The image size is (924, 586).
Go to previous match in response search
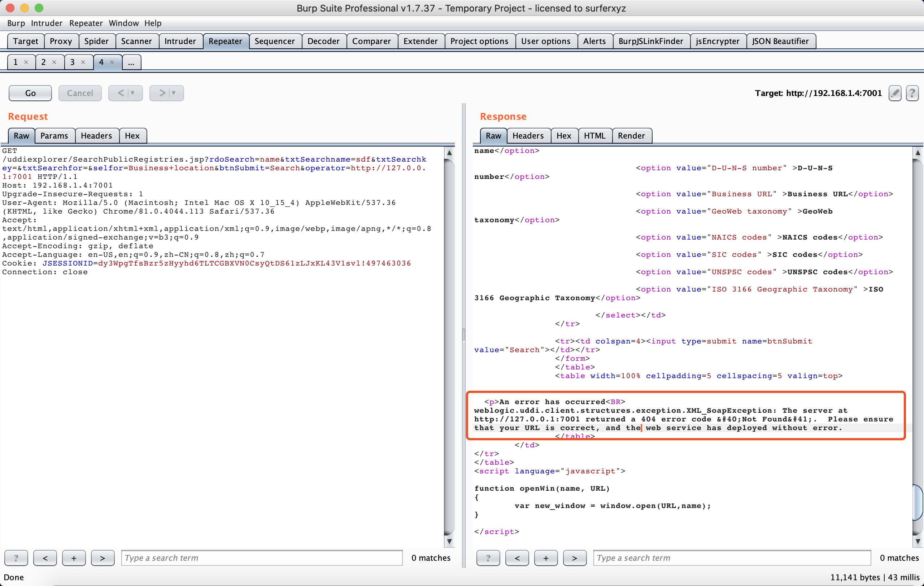[x=517, y=557]
